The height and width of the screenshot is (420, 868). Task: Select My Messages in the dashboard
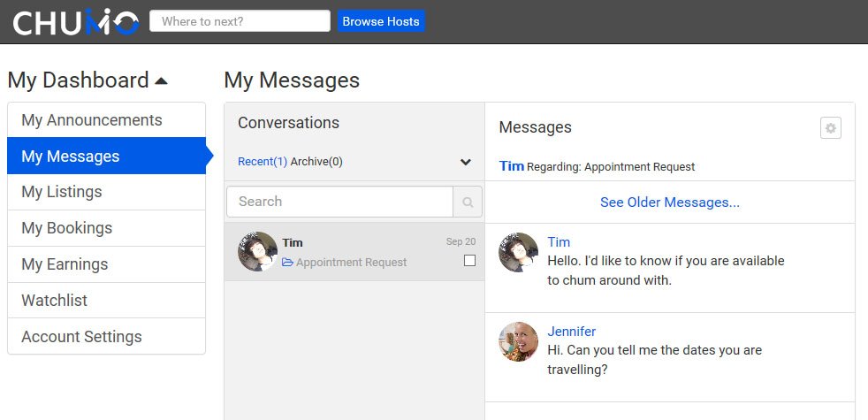106,157
